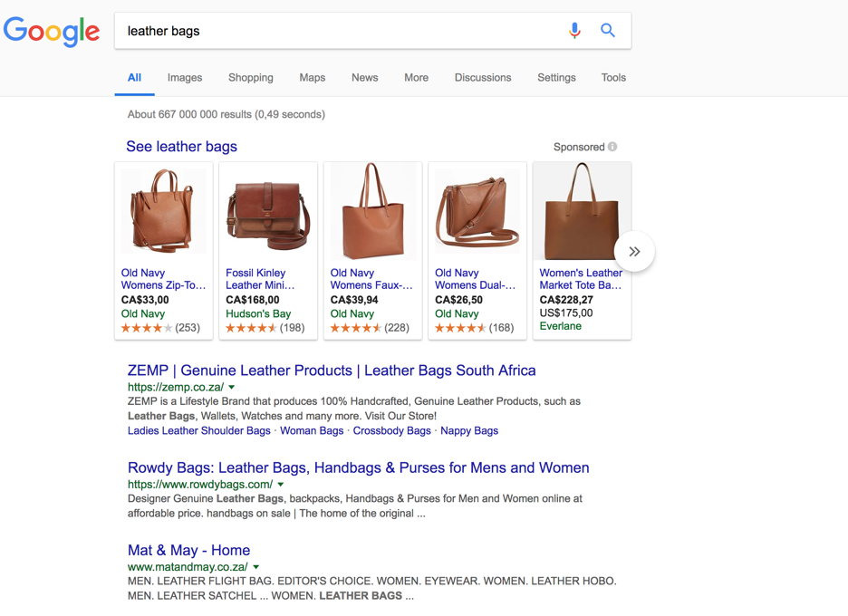Screen dimensions: 848x616
Task: Click the Sponsored info icon
Action: 612,147
